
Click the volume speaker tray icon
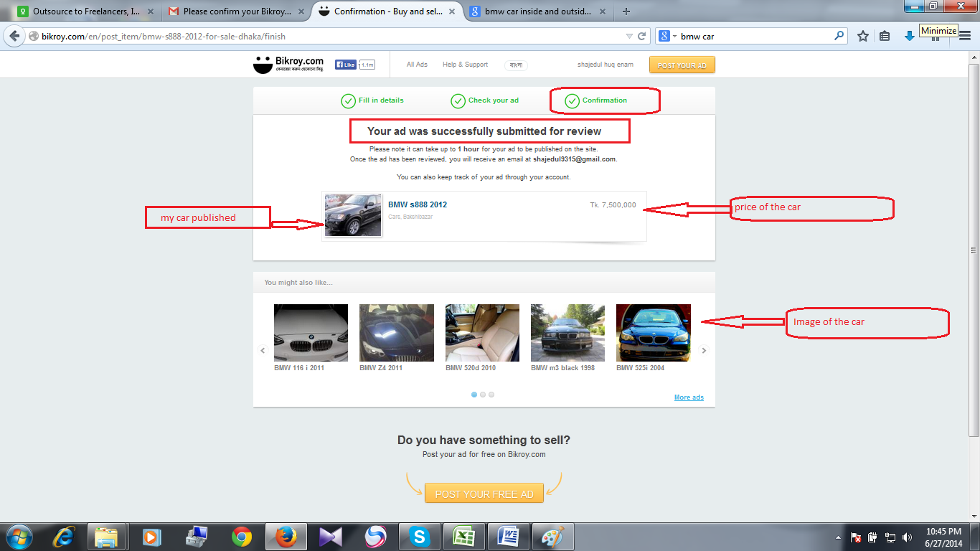pyautogui.click(x=908, y=537)
